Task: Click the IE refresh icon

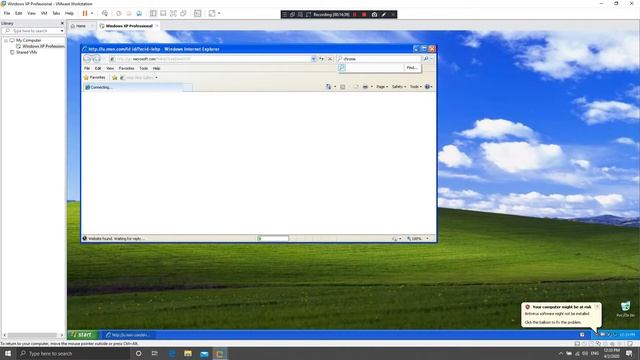Action: (322, 59)
